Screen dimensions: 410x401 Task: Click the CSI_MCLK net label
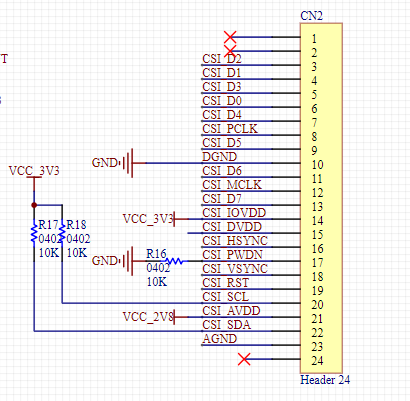pos(232,185)
